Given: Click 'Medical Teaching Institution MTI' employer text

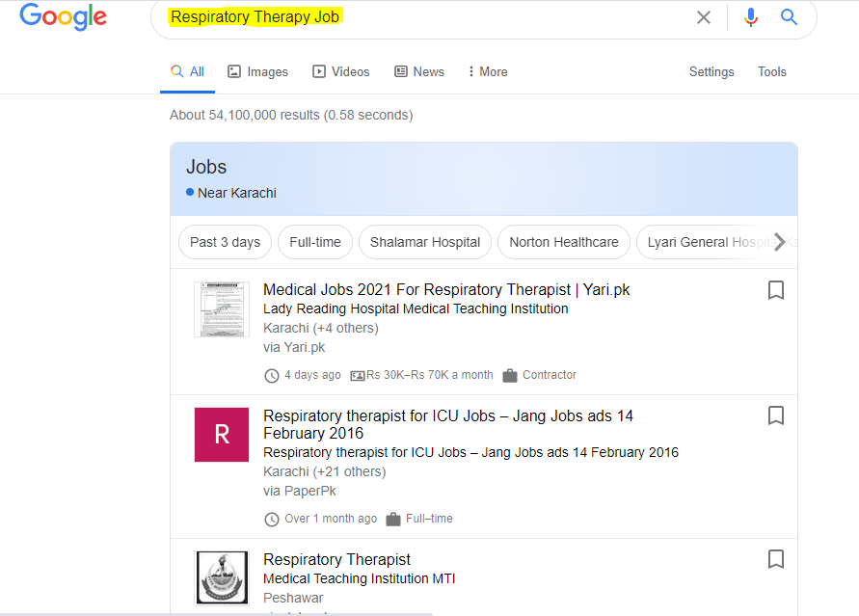Looking at the screenshot, I should [x=360, y=578].
